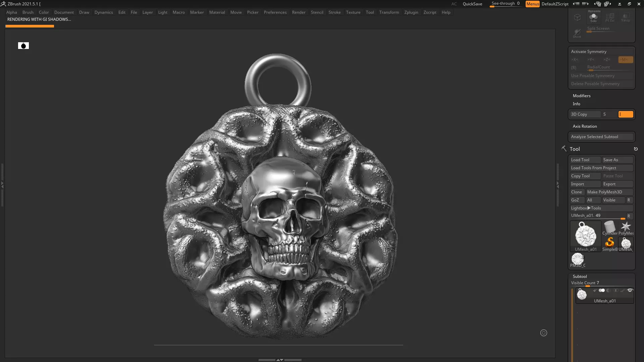Click Load Tool button
This screenshot has width=644, height=362.
pyautogui.click(x=585, y=160)
